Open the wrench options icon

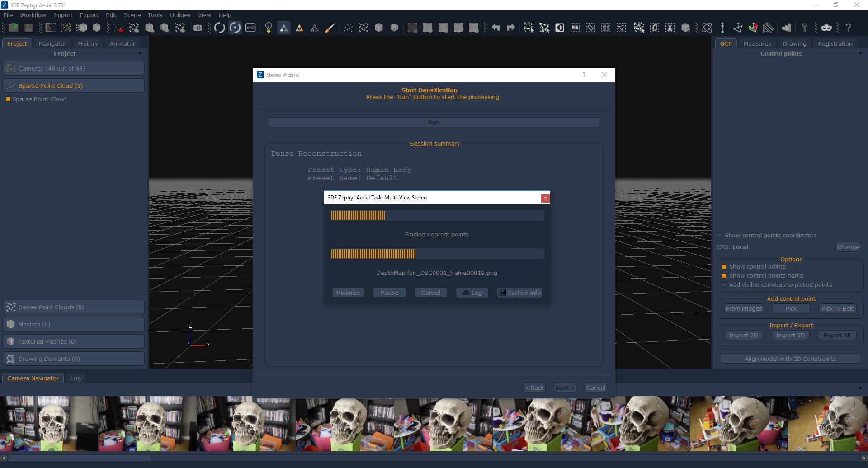click(804, 28)
